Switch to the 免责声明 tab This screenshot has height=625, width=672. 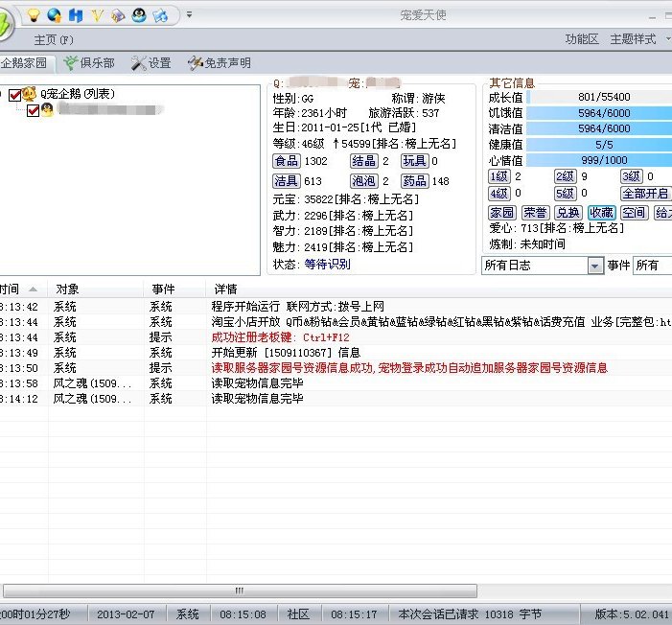pos(220,63)
